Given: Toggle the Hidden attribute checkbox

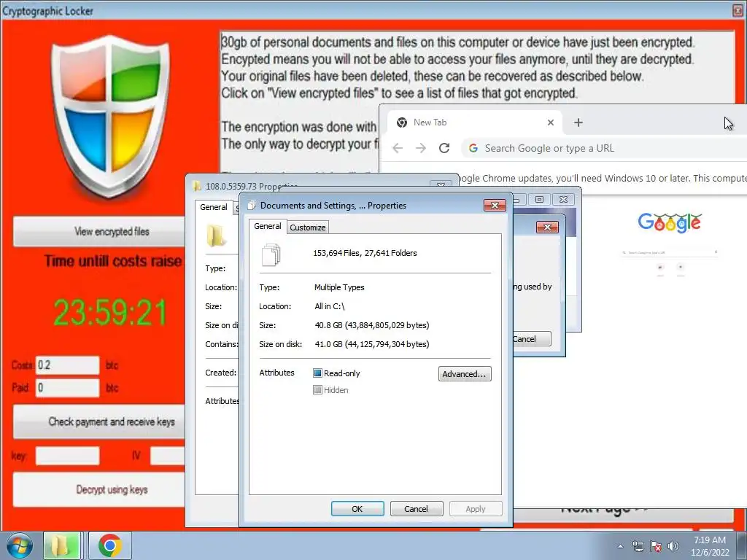Looking at the screenshot, I should (x=317, y=390).
